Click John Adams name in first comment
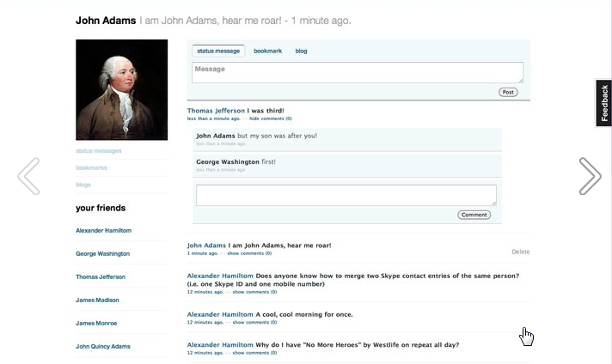 point(216,136)
